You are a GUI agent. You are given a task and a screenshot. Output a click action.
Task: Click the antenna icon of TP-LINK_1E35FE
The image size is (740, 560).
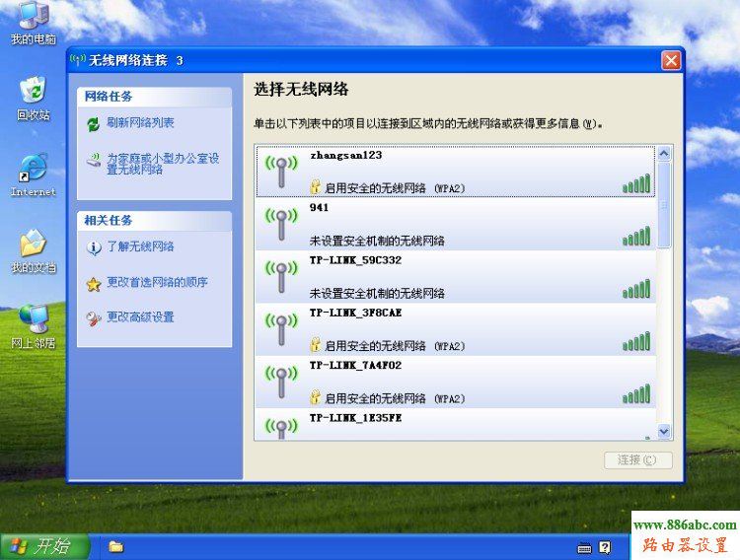(x=281, y=429)
